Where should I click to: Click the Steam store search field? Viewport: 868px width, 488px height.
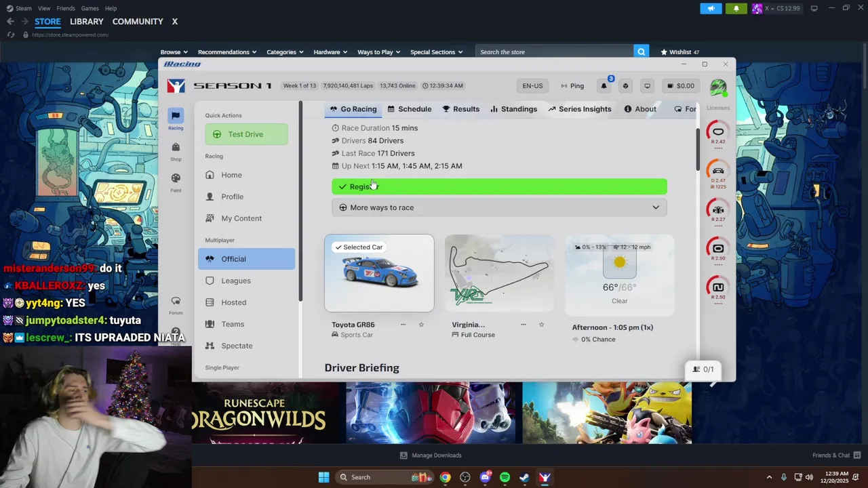(554, 52)
